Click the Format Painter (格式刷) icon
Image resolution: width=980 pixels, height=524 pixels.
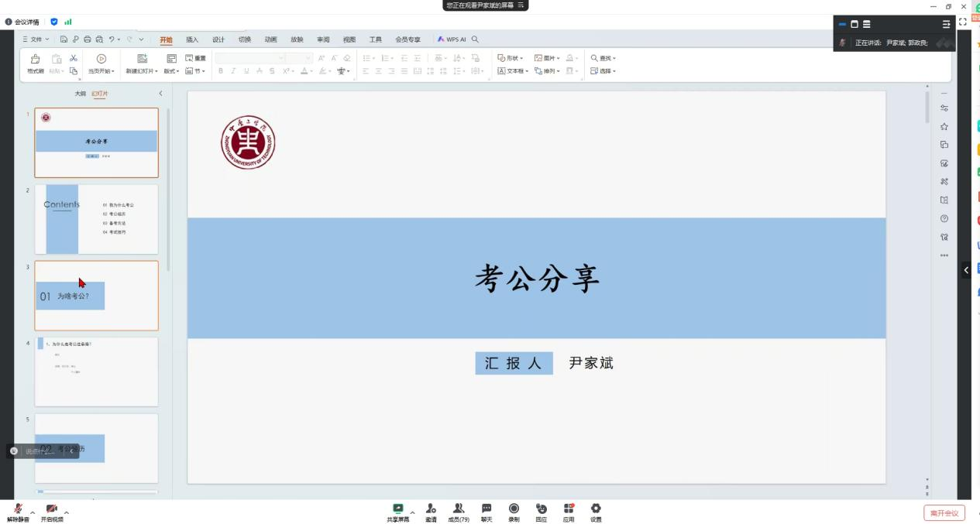pyautogui.click(x=35, y=59)
